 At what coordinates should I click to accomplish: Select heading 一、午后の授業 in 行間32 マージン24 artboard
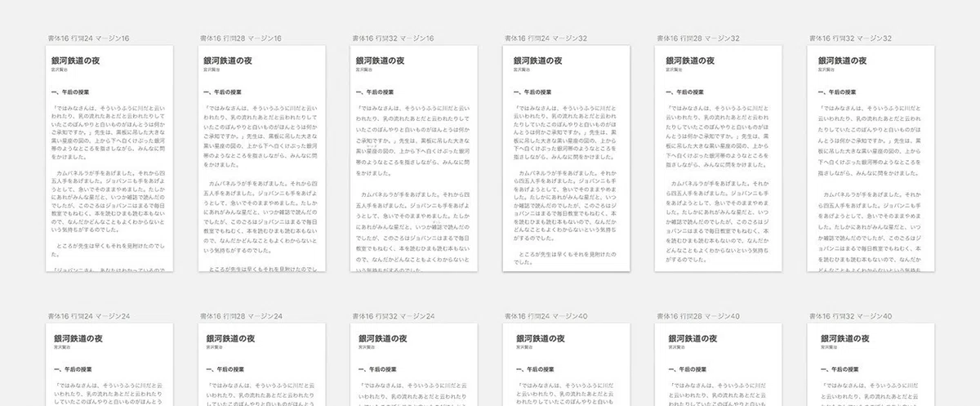[x=378, y=369]
